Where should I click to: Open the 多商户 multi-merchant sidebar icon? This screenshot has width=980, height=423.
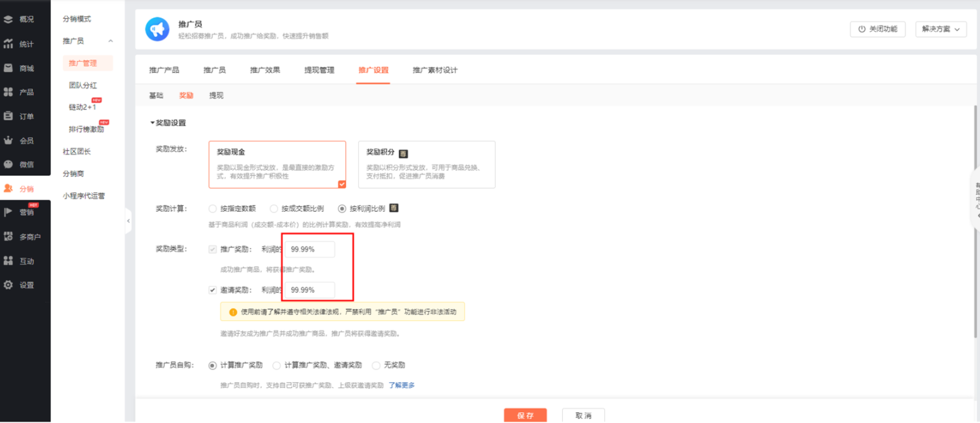click(x=9, y=237)
